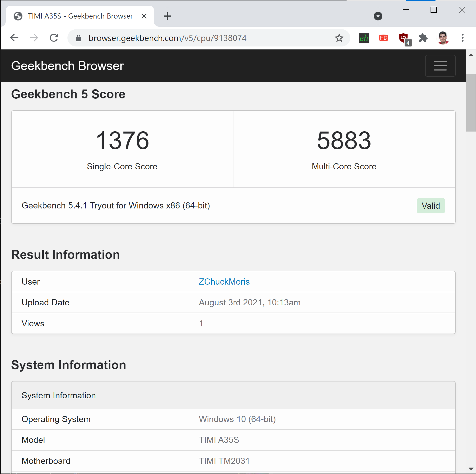Expand the Geekbench hamburger navigation menu
This screenshot has height=474, width=476.
[x=440, y=66]
